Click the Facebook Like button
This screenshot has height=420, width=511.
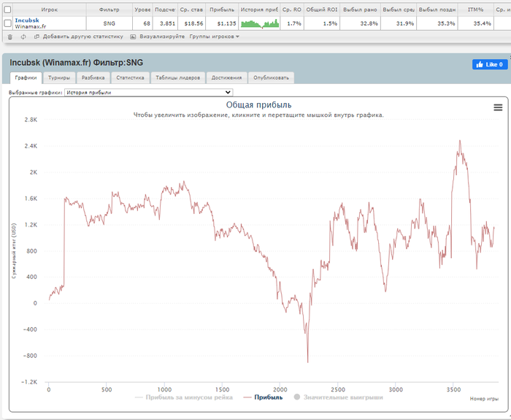(490, 64)
